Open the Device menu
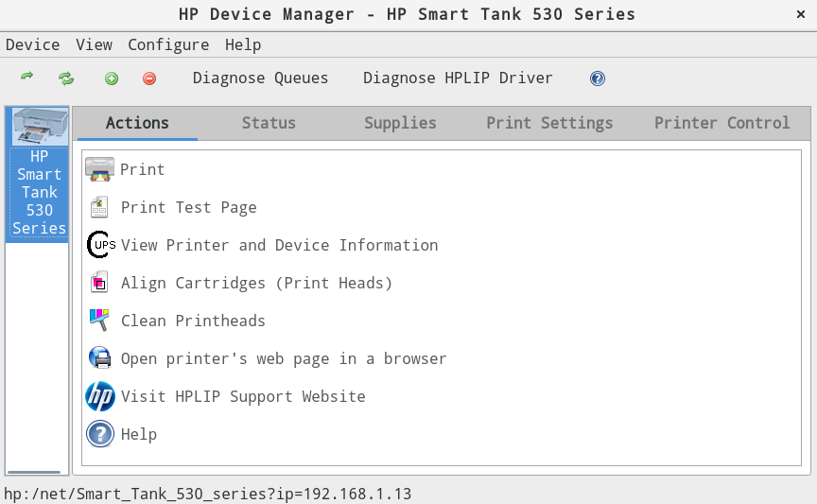 [x=33, y=44]
